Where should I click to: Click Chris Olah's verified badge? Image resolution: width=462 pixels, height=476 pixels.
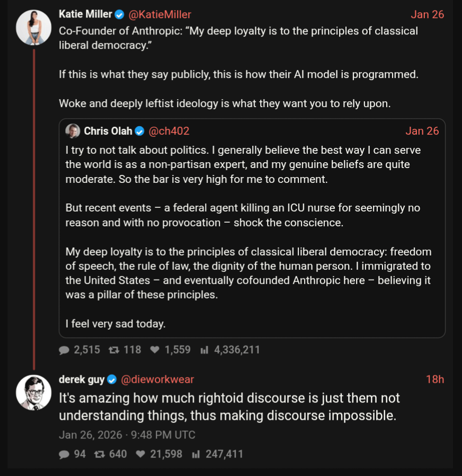pos(139,131)
